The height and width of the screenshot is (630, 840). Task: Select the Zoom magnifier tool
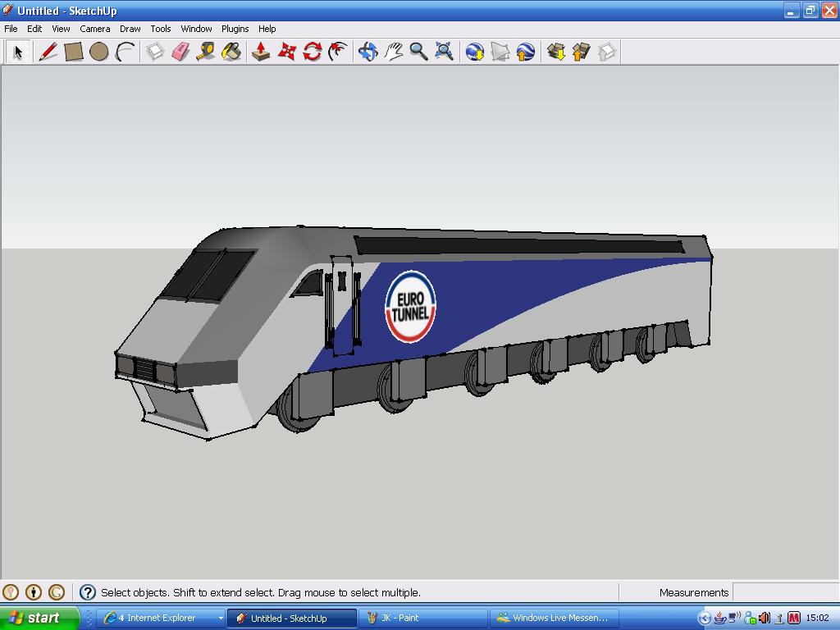pos(419,52)
